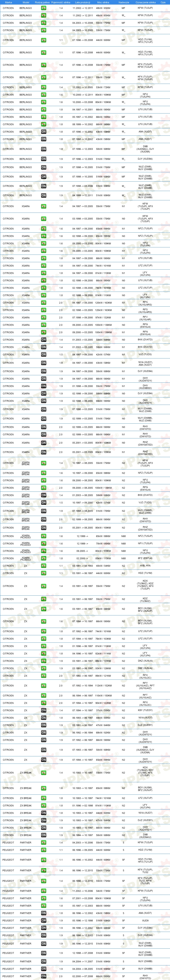Click the petrol icon in the Berlingo 08.1999 LFX row
Screen dimensions: 170x980
coord(44,124)
